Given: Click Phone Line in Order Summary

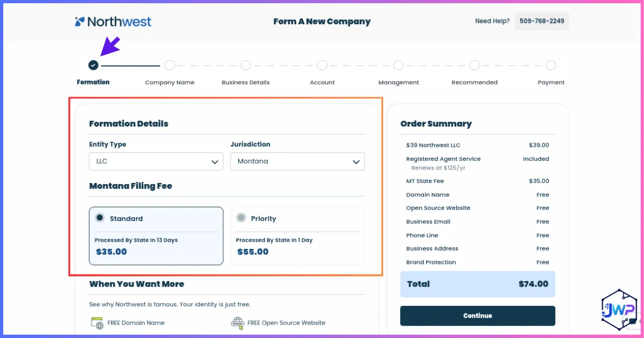Looking at the screenshot, I should click(x=422, y=236).
